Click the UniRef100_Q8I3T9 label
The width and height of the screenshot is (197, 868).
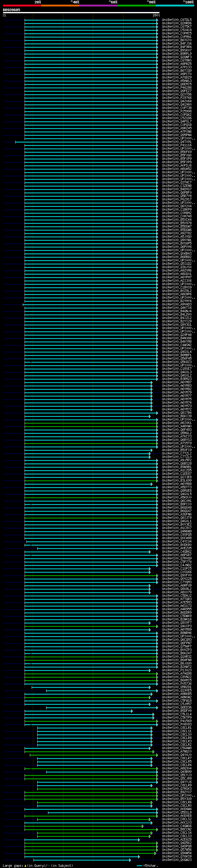pos(177,518)
